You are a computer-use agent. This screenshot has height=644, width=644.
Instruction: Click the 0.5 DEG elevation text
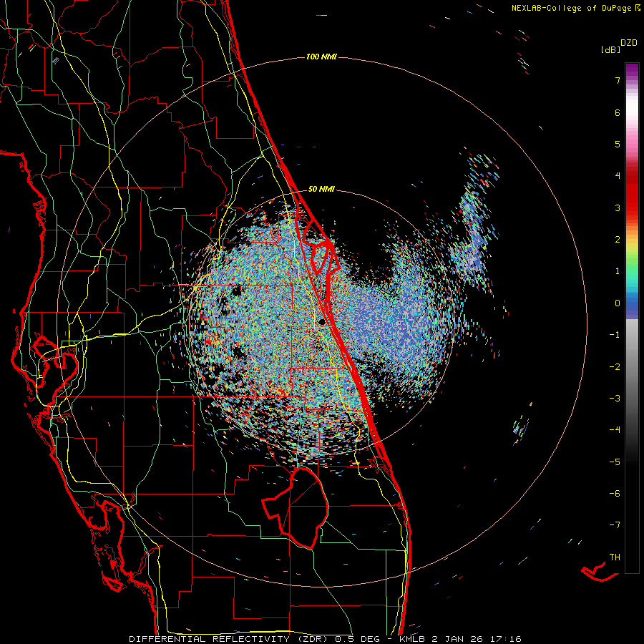(357, 639)
